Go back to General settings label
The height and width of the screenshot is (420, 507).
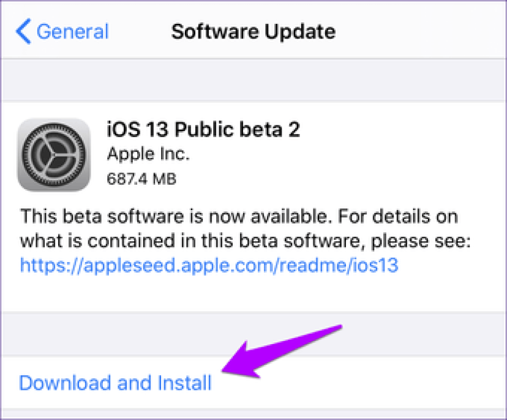[72, 31]
